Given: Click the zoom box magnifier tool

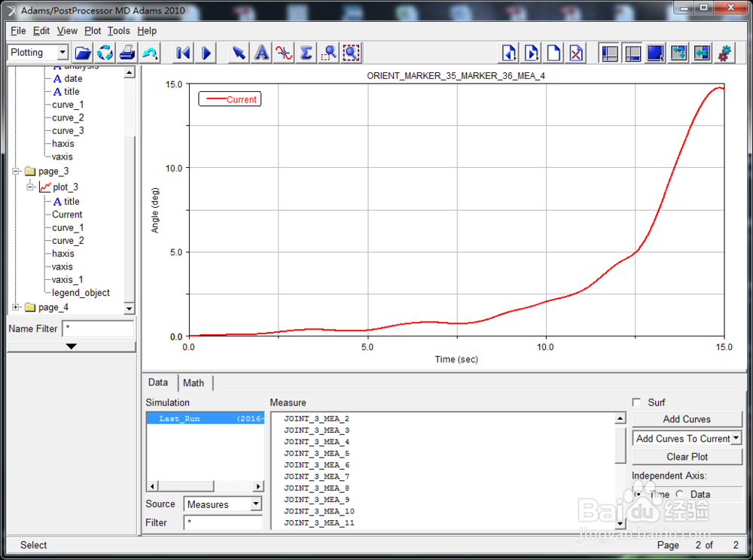Looking at the screenshot, I should pyautogui.click(x=329, y=53).
